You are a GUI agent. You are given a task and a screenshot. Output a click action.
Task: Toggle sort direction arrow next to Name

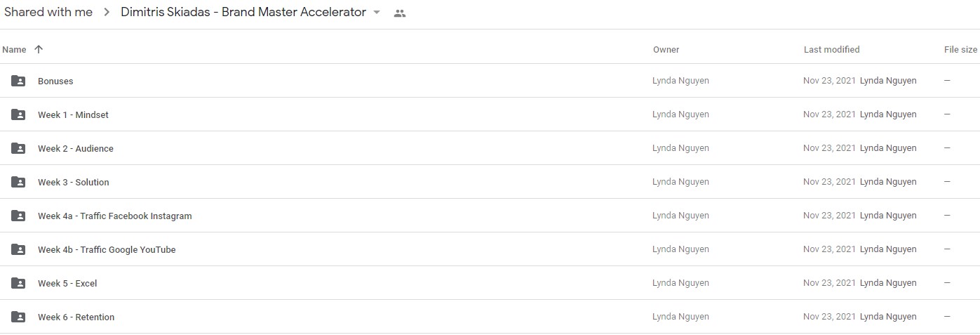39,49
